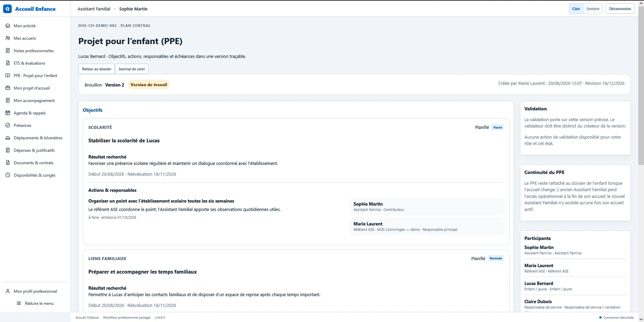Click the Connexion sécurisée status indicator

[x=616, y=318]
